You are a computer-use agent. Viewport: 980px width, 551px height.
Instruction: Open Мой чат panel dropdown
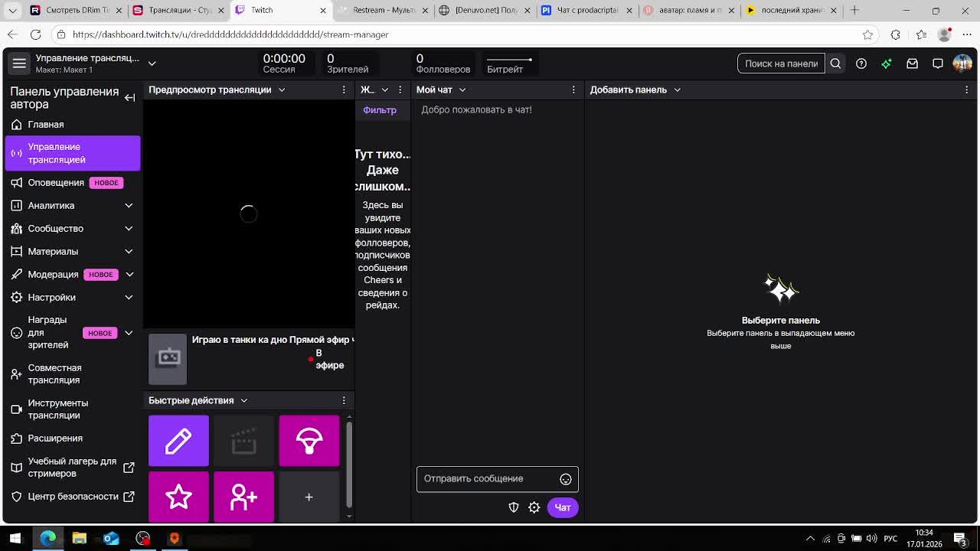pyautogui.click(x=462, y=90)
